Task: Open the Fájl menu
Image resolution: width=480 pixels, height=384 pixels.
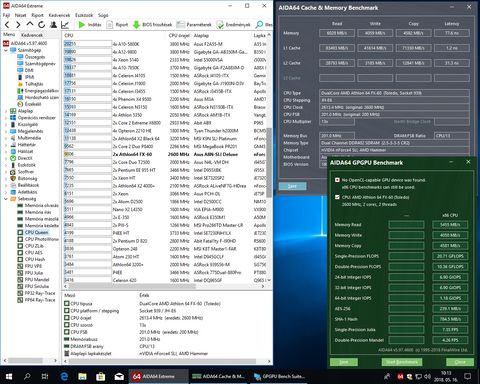Action: [x=6, y=15]
